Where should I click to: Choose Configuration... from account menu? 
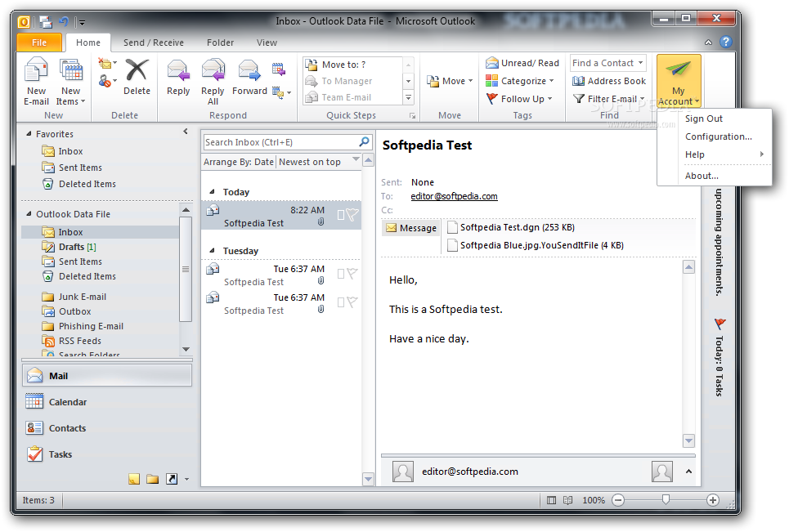pos(718,136)
